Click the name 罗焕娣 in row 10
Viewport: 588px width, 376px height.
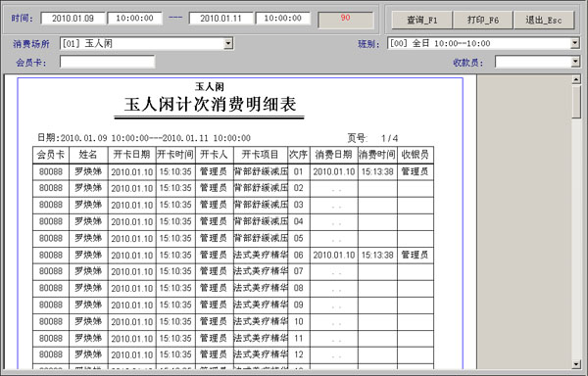(88, 321)
